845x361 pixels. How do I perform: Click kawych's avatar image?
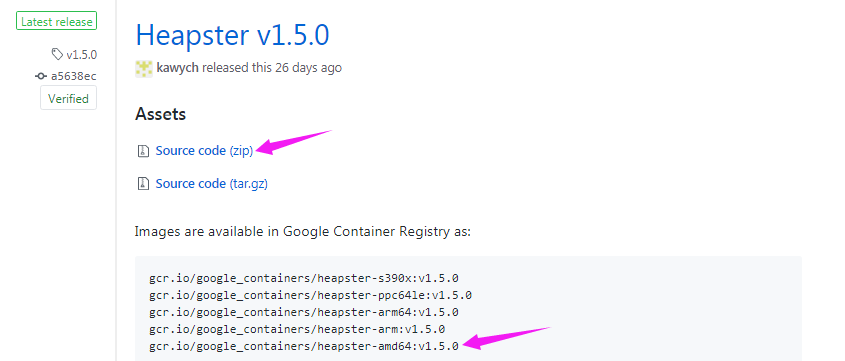tap(144, 68)
